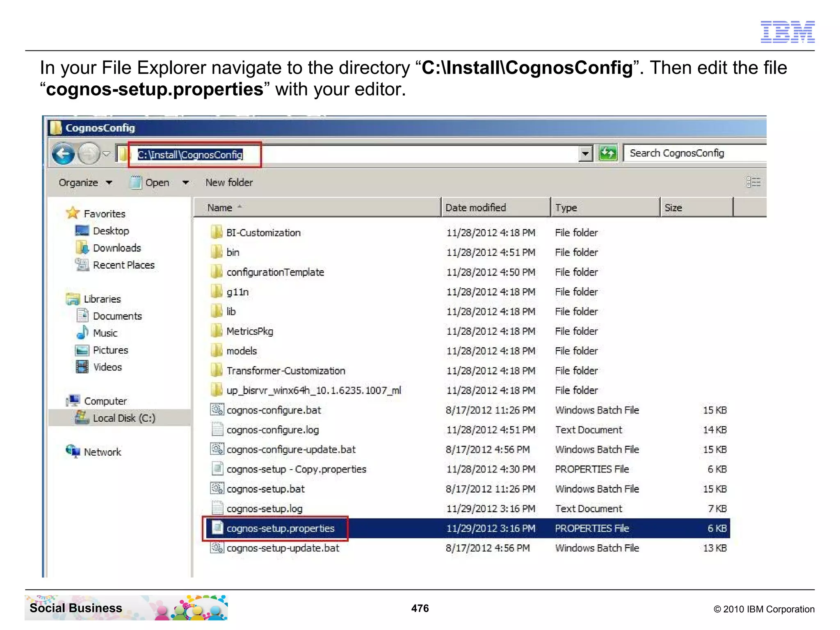
Task: Sort by Date modified column
Action: pyautogui.click(x=496, y=208)
